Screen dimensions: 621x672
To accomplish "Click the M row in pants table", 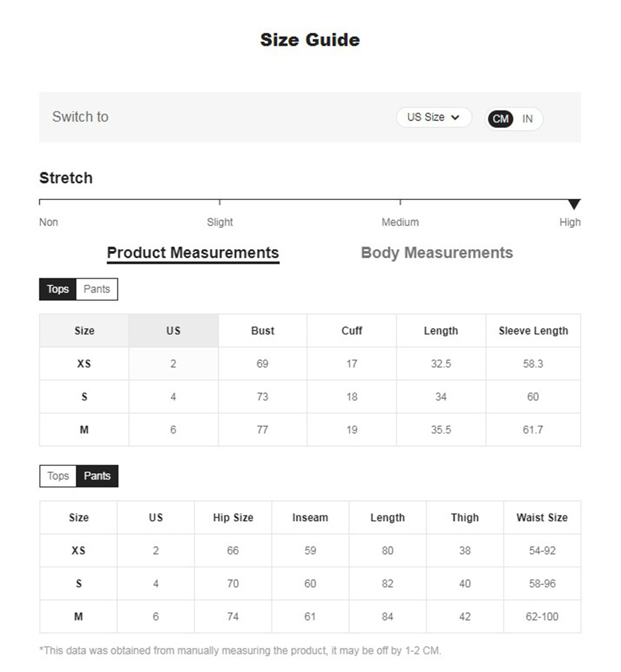I will (x=78, y=617).
